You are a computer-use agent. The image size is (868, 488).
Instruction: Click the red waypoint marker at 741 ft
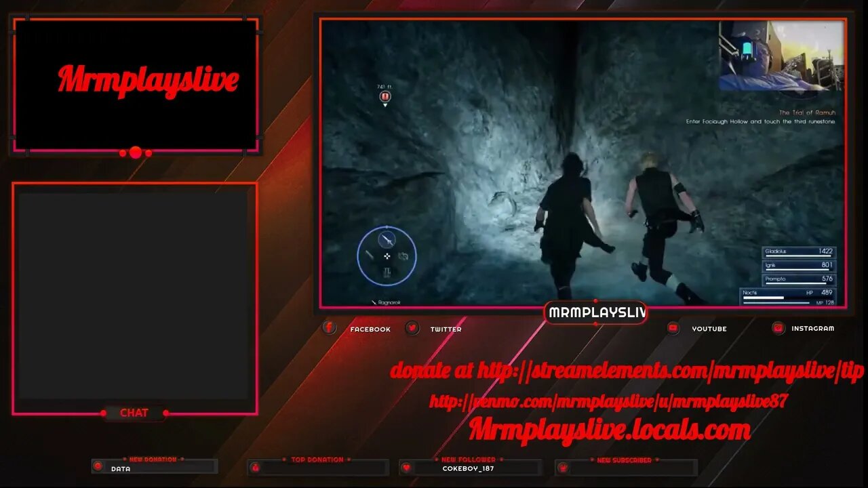tap(385, 97)
